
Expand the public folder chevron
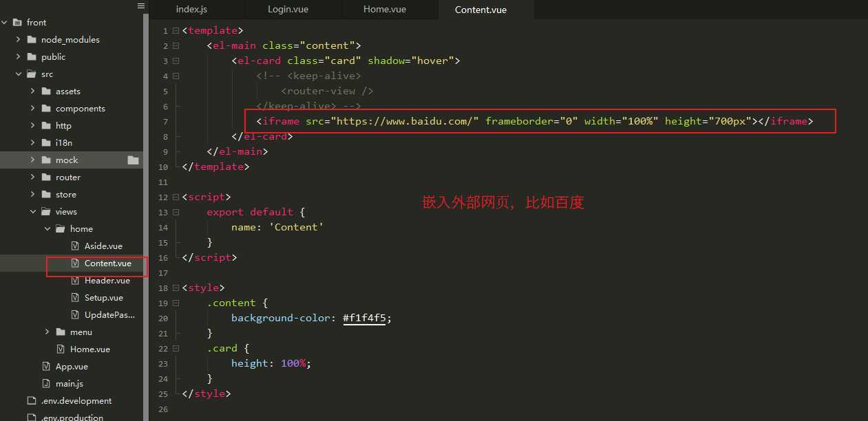coord(19,57)
